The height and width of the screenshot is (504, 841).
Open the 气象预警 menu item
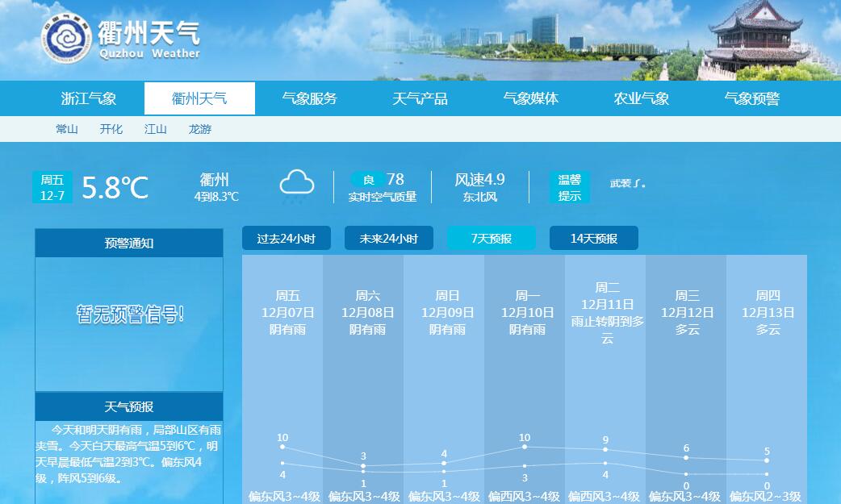pyautogui.click(x=751, y=98)
